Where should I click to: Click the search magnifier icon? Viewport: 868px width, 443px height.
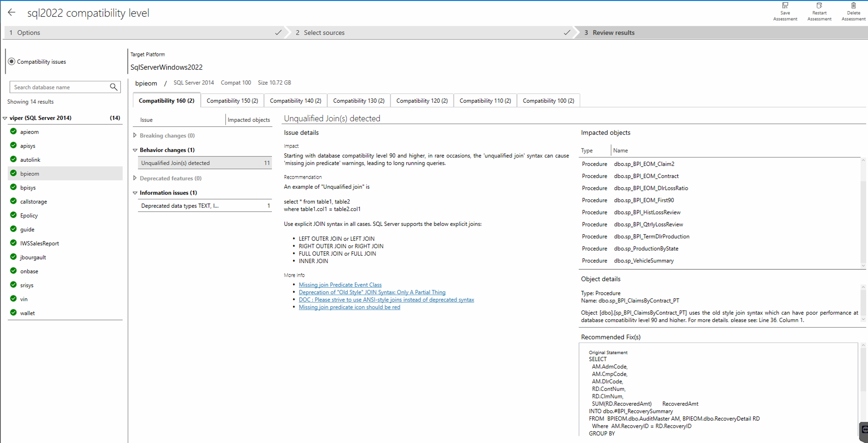click(x=114, y=87)
